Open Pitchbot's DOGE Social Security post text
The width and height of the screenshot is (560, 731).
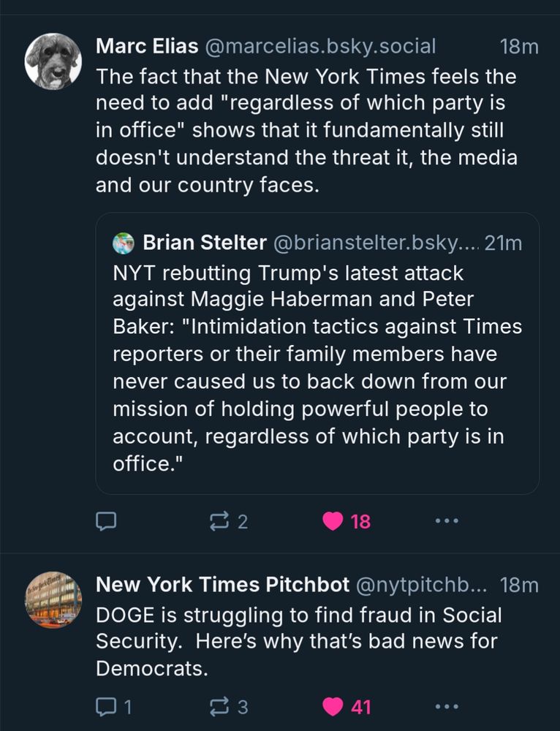pos(298,641)
